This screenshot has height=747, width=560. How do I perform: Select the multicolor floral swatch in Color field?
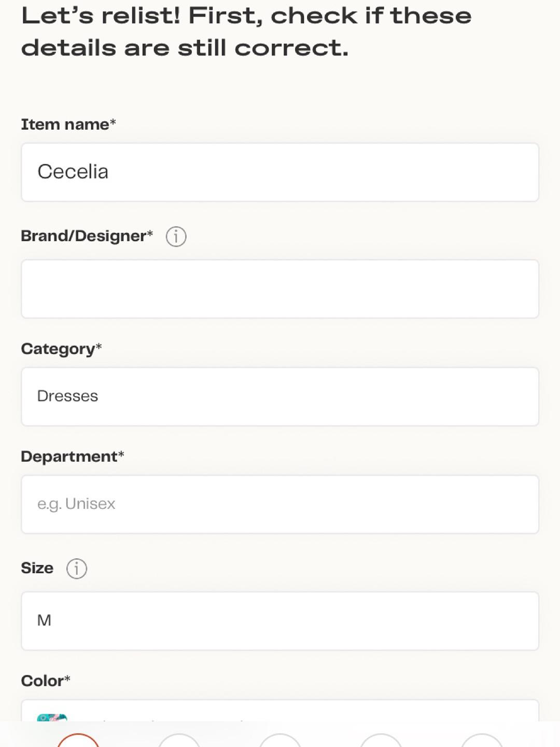point(52,717)
